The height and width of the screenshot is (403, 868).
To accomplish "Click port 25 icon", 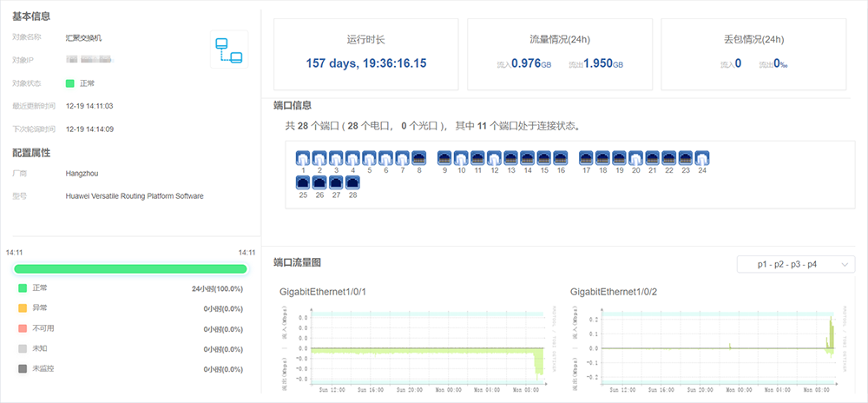I will tap(303, 182).
